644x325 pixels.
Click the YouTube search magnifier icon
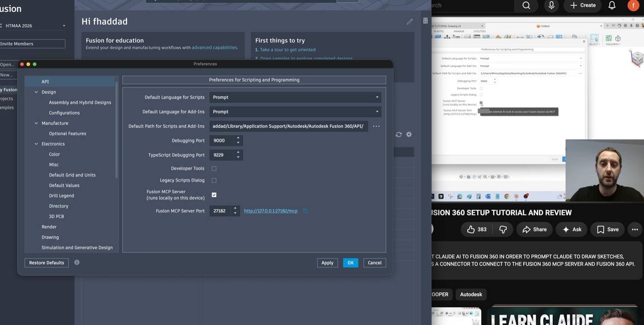[x=526, y=6]
